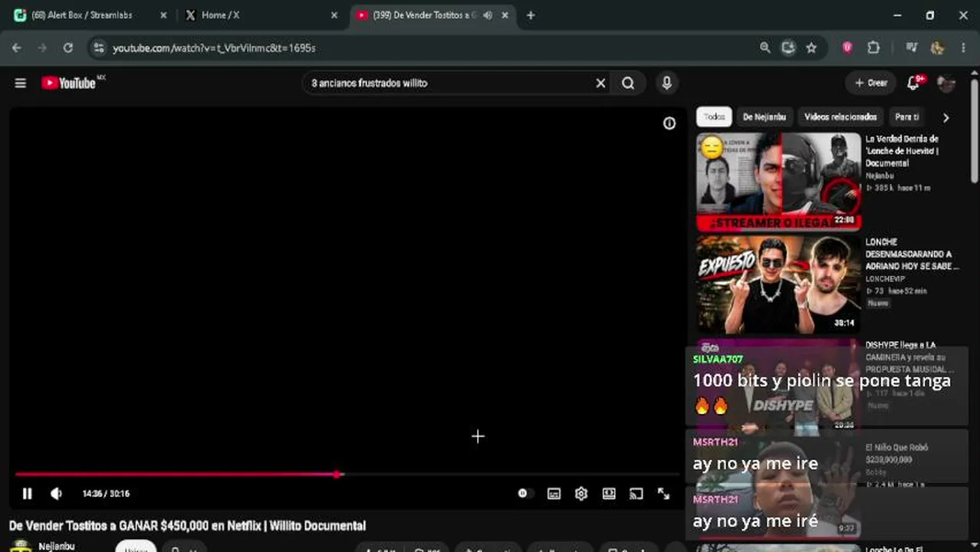Image resolution: width=980 pixels, height=552 pixels.
Task: Open the El Niño Que Robó video title
Action: coord(896,453)
